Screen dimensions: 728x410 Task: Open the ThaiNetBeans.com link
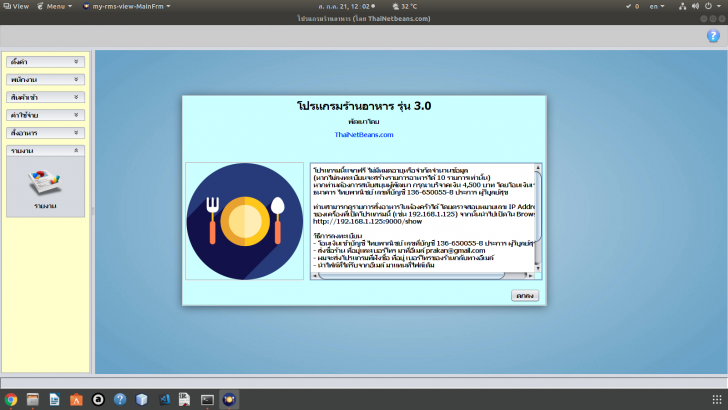click(364, 134)
